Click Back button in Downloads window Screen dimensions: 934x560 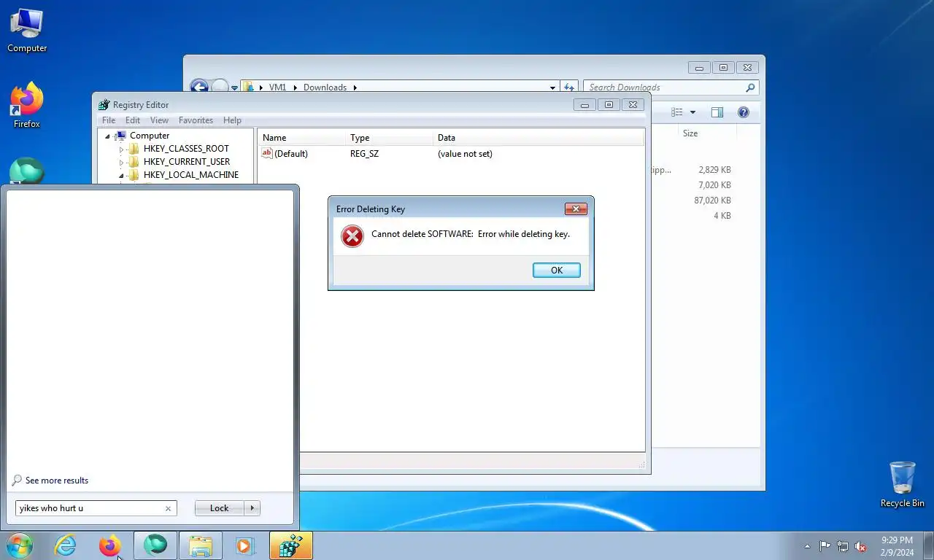click(198, 87)
